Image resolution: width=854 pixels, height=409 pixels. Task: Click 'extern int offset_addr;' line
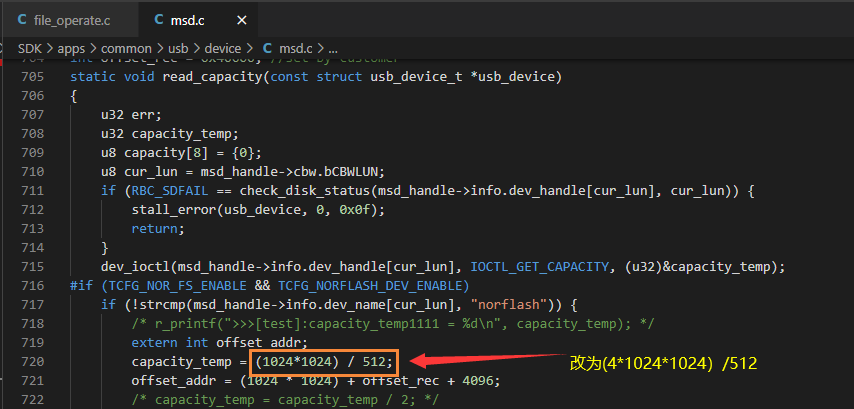(219, 343)
